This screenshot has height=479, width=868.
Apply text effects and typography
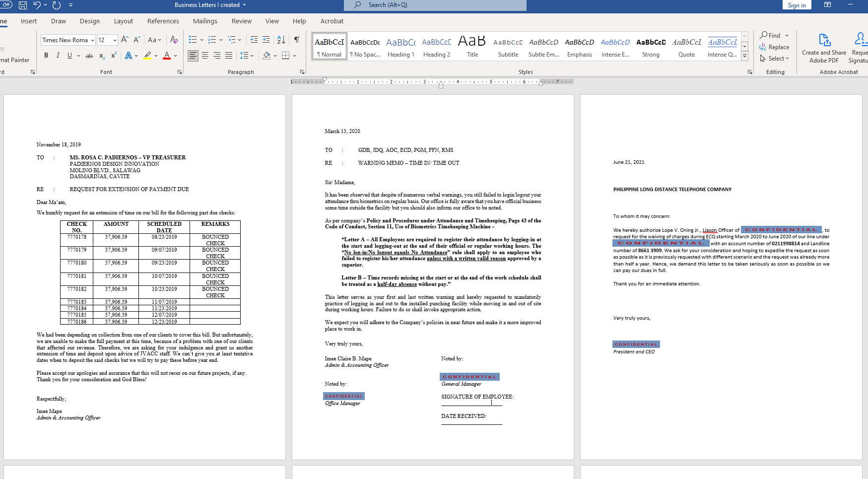tap(129, 56)
